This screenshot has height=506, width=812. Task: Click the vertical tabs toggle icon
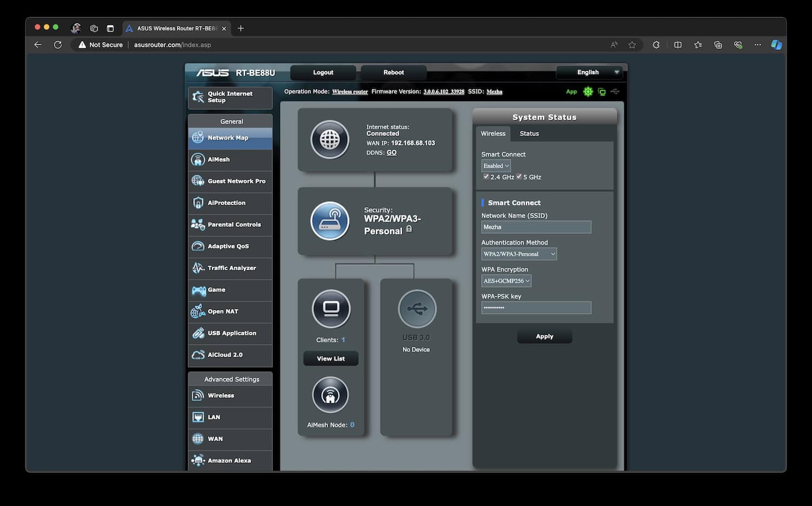pos(110,28)
